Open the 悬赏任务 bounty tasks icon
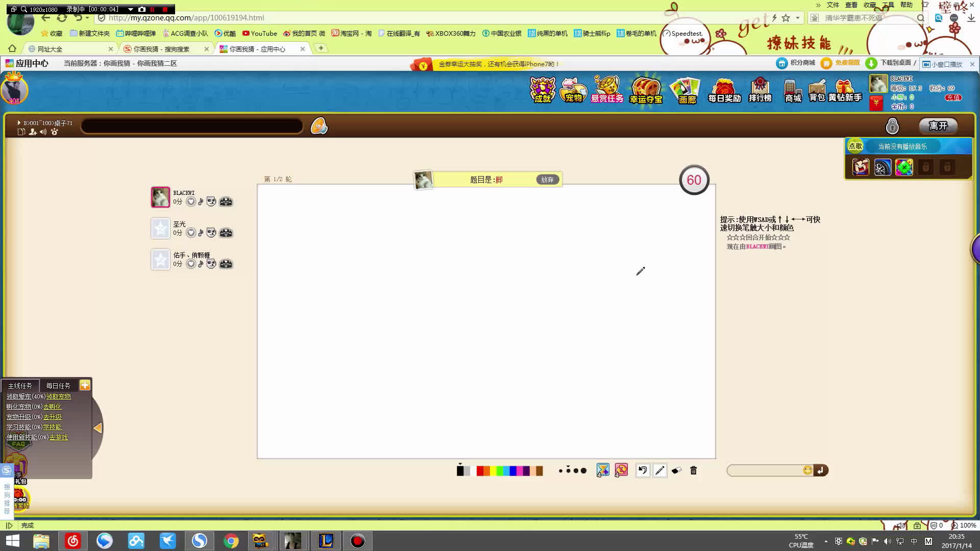Viewport: 980px width, 551px height. point(607,90)
